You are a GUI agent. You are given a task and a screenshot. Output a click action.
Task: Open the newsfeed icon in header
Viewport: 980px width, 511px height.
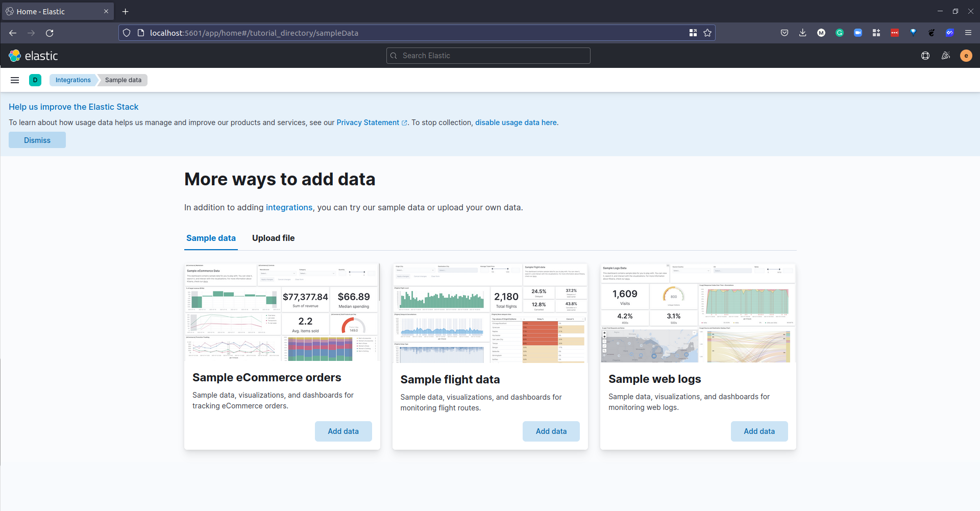pyautogui.click(x=946, y=56)
